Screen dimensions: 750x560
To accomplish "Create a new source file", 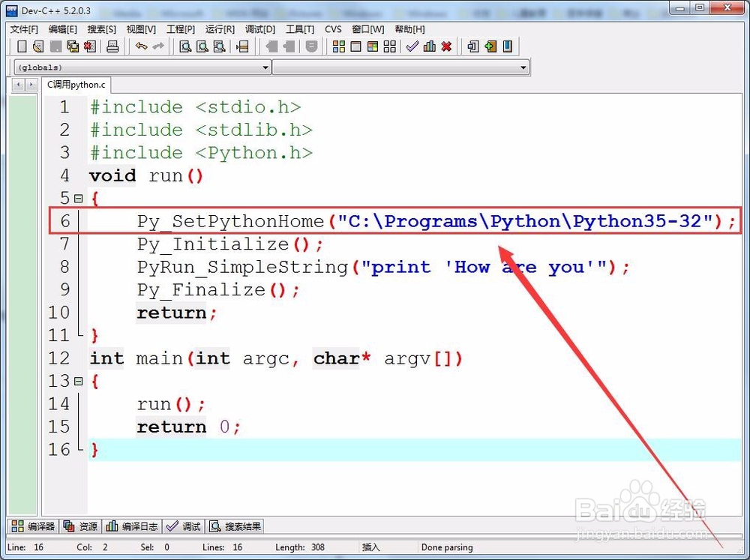I will (x=22, y=46).
